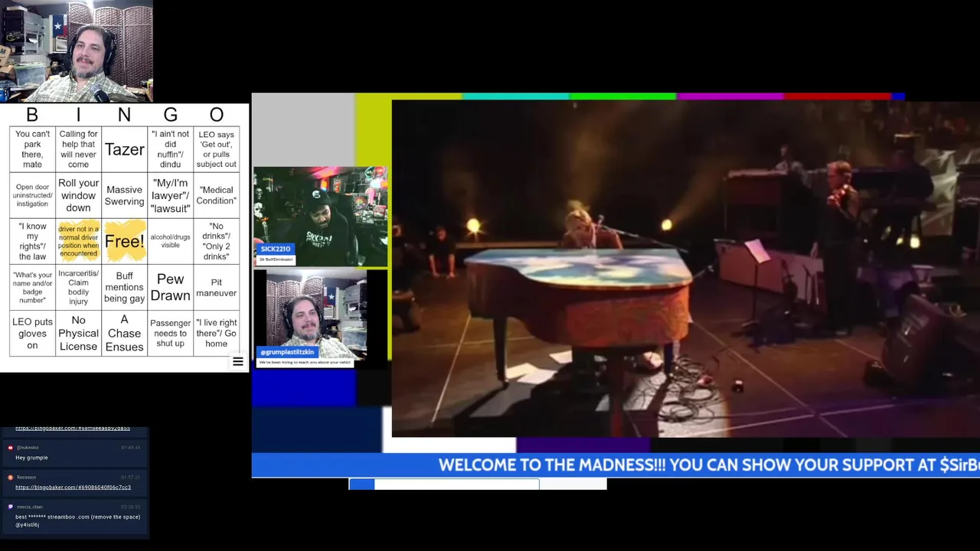Mark the 'Pit maneuver' square
The height and width of the screenshot is (551, 980).
coord(216,287)
